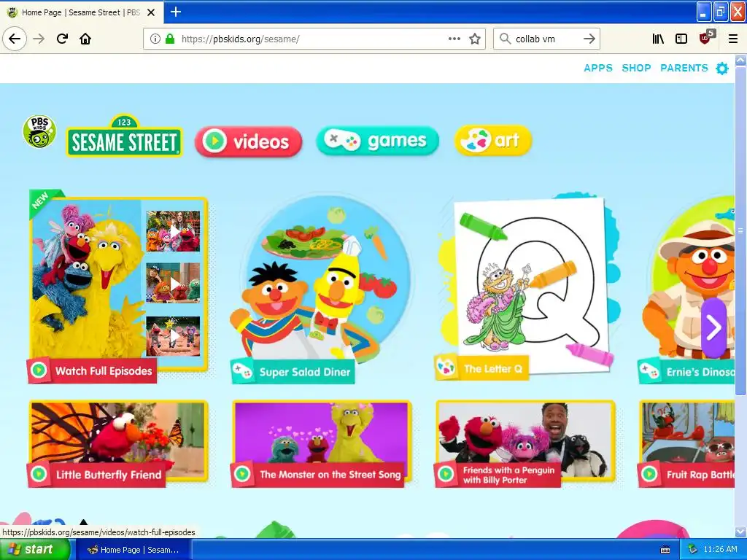
Task: Click the 11:26 AM taskbar clock
Action: 720,550
